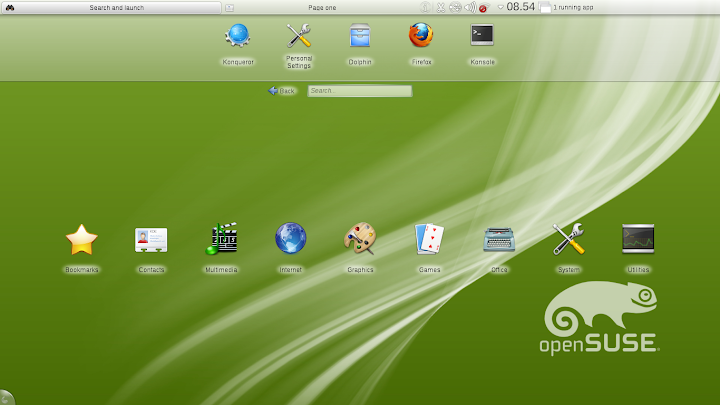Open Dolphin file manager
Image resolution: width=720 pixels, height=405 pixels.
(x=360, y=44)
